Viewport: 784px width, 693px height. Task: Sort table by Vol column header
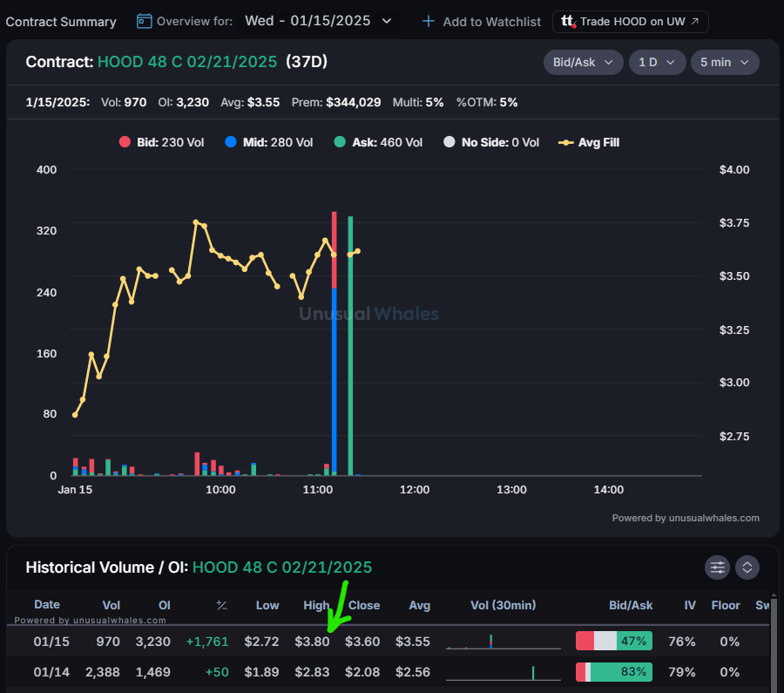point(111,605)
